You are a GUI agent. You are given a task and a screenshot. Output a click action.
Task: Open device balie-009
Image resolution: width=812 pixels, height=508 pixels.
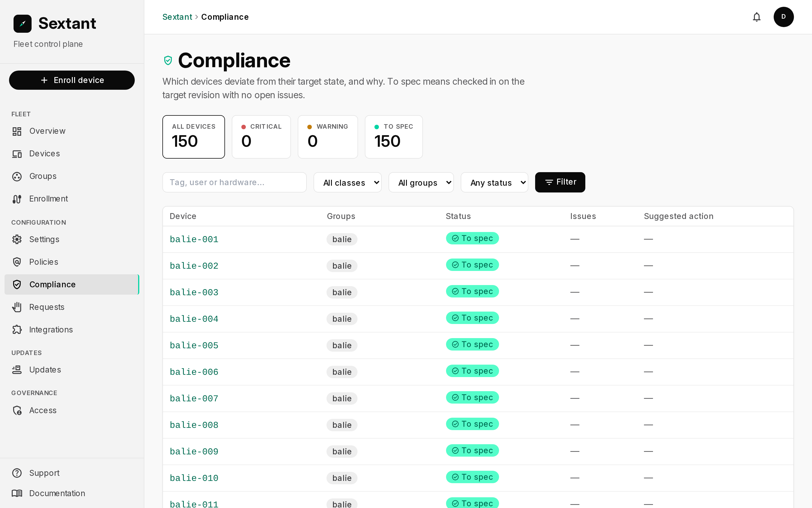[194, 452]
